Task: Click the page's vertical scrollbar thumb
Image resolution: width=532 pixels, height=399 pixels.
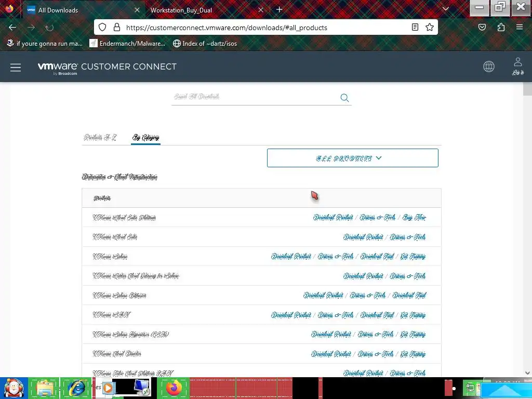Action: coord(528,89)
